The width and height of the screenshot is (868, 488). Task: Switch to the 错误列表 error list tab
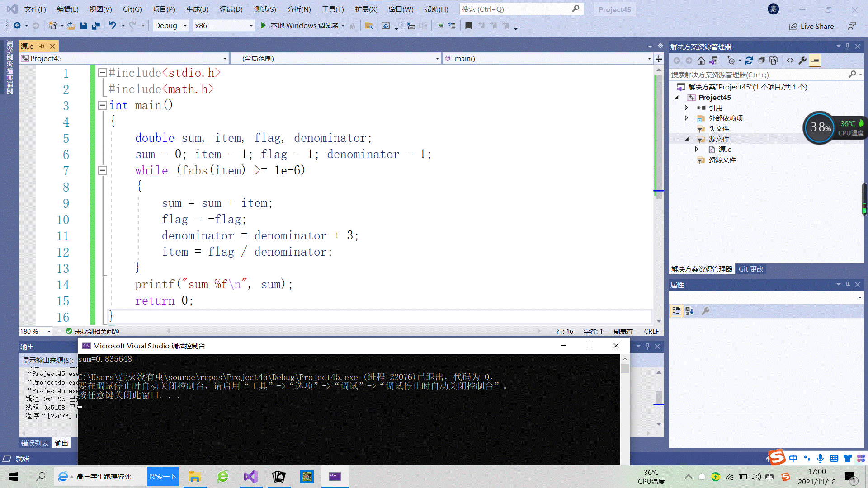pyautogui.click(x=35, y=443)
